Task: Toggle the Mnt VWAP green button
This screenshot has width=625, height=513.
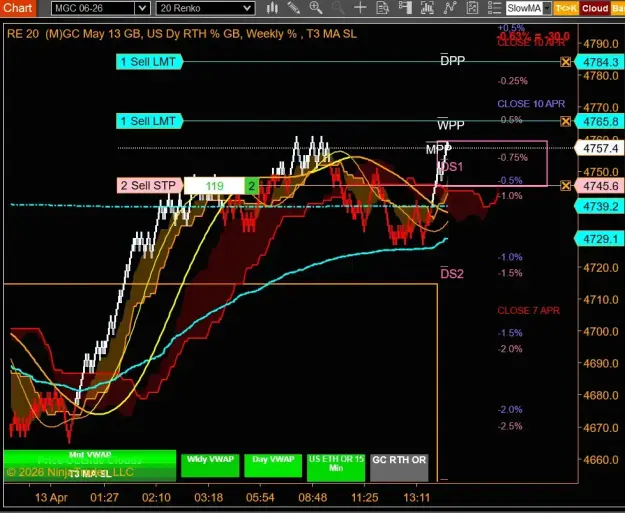Action: tap(90, 456)
